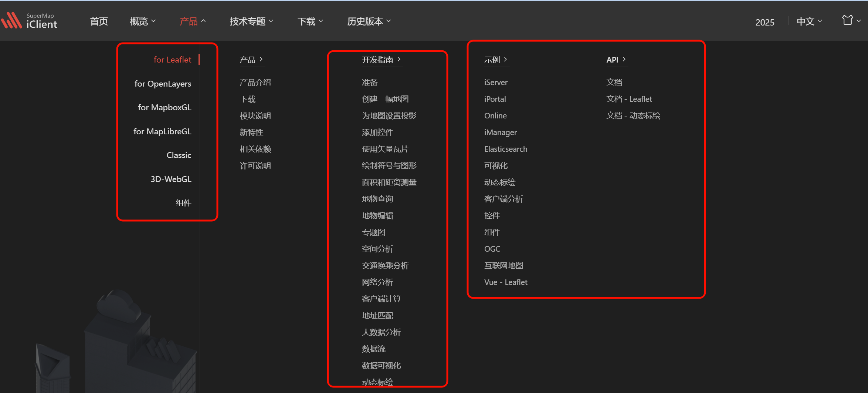The height and width of the screenshot is (393, 868).
Task: Open 文档 - 动态标绘 API link
Action: (x=633, y=115)
